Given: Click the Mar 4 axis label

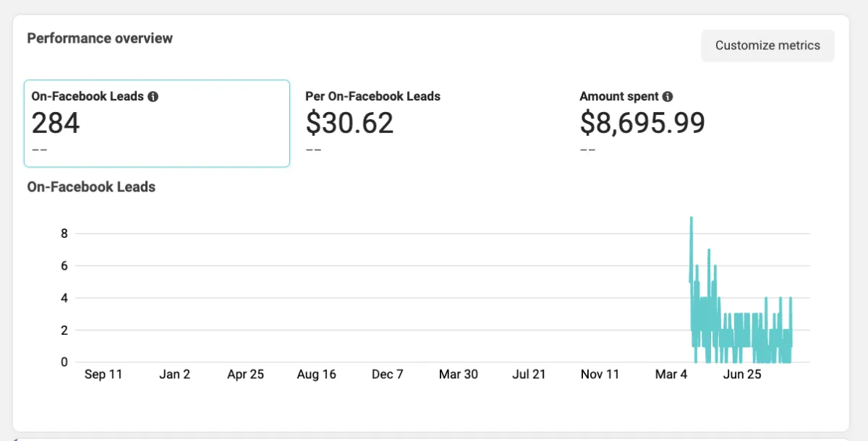Looking at the screenshot, I should click(671, 374).
